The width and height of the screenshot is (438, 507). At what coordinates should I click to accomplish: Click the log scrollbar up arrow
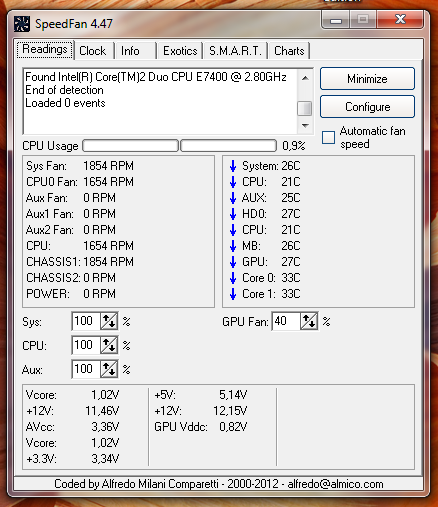pyautogui.click(x=305, y=78)
